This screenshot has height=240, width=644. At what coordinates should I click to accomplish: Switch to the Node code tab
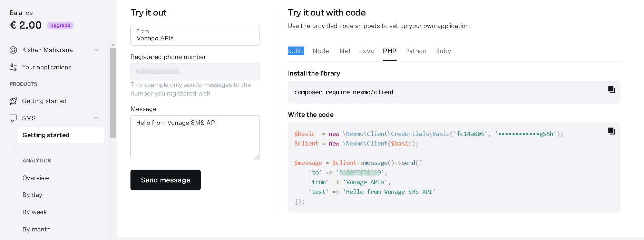tap(321, 51)
